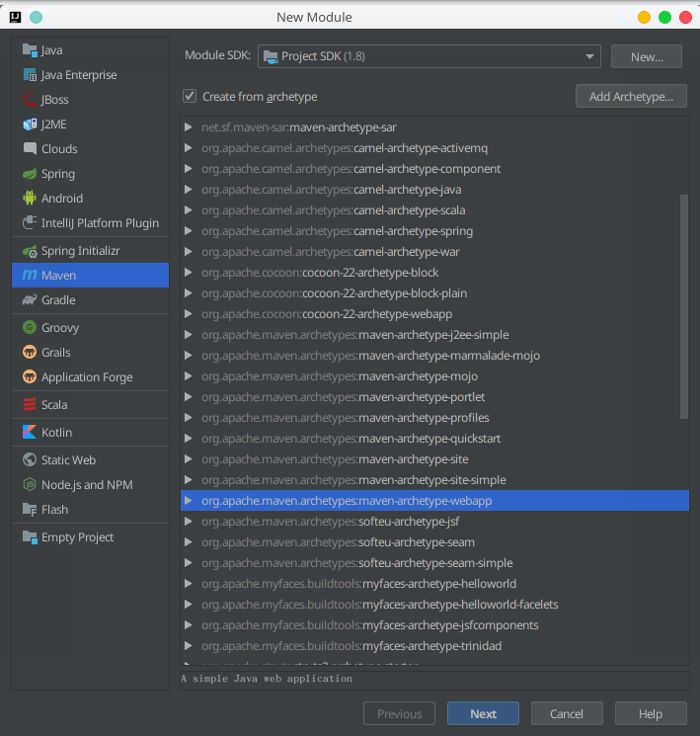Click the IntelliJ logo in title bar
Screen dimensions: 700x736
click(x=15, y=18)
